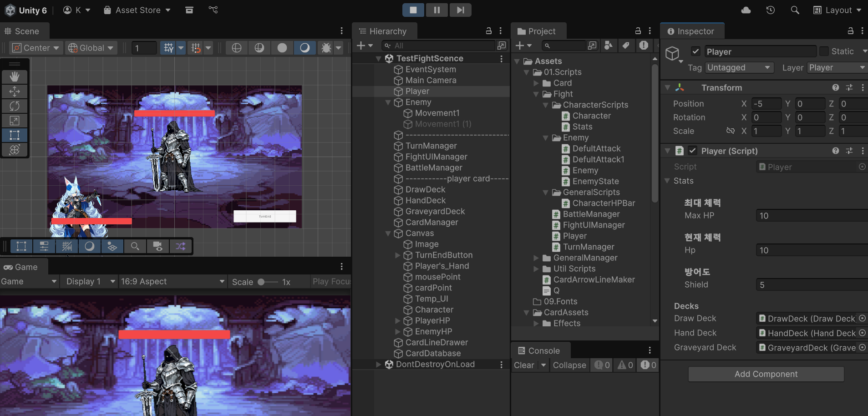
Task: Open the version control icon
Action: [x=213, y=10]
